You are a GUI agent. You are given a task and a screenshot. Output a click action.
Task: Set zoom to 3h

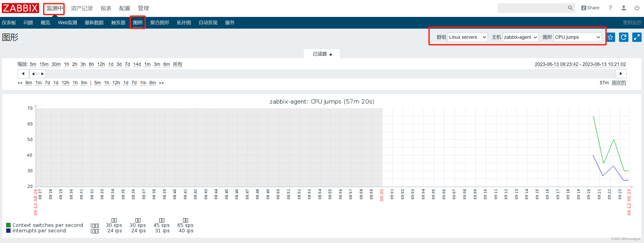click(x=83, y=64)
